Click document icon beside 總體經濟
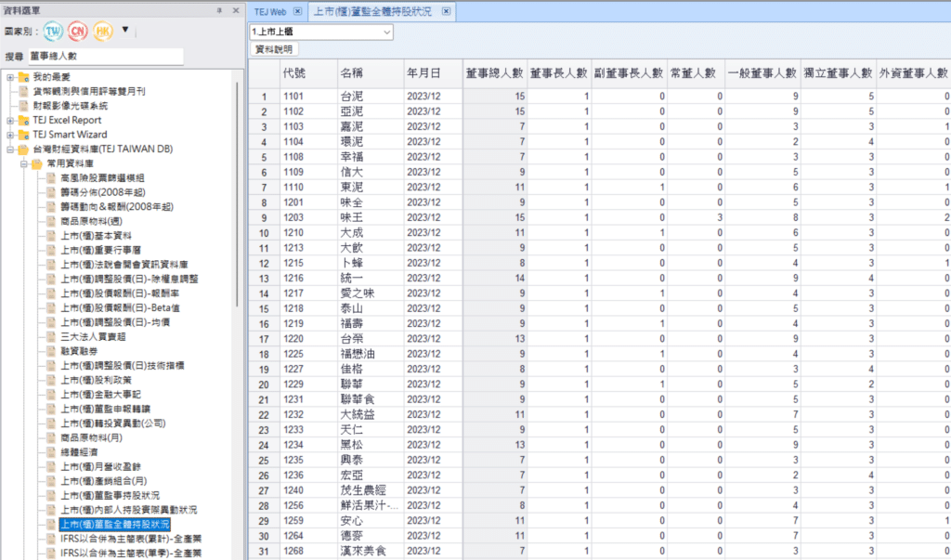This screenshot has width=951, height=560. (x=51, y=452)
